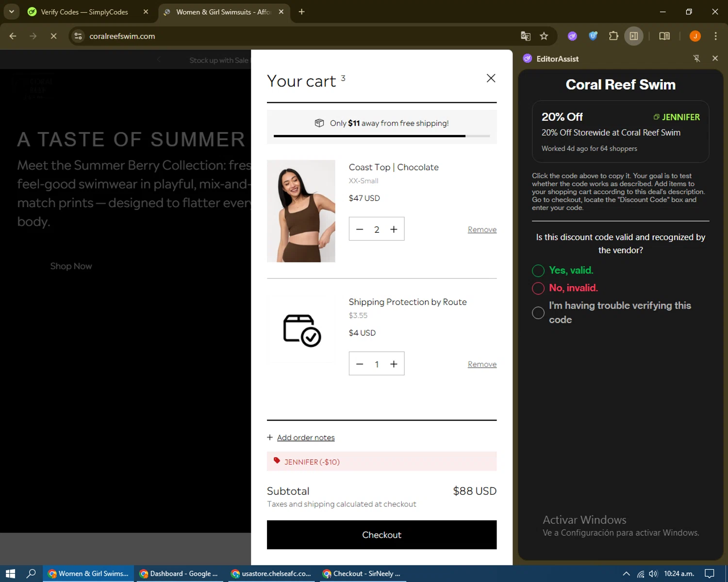Bookmark this page with the star icon
728x582 pixels.
coord(544,36)
